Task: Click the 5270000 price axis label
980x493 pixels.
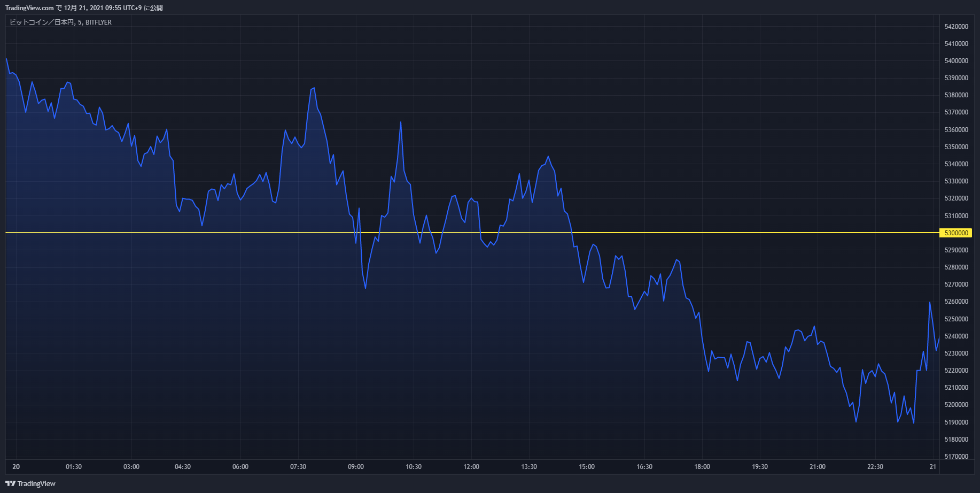Action: click(x=956, y=284)
